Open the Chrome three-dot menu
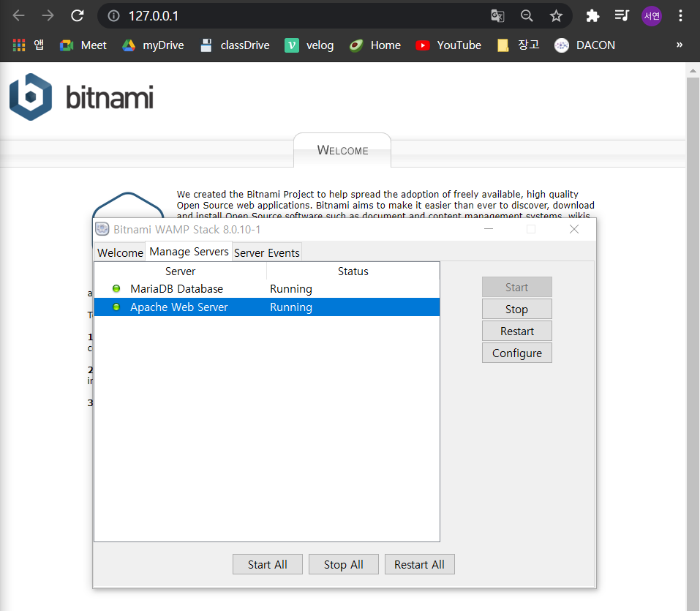The height and width of the screenshot is (611, 700). 681,15
